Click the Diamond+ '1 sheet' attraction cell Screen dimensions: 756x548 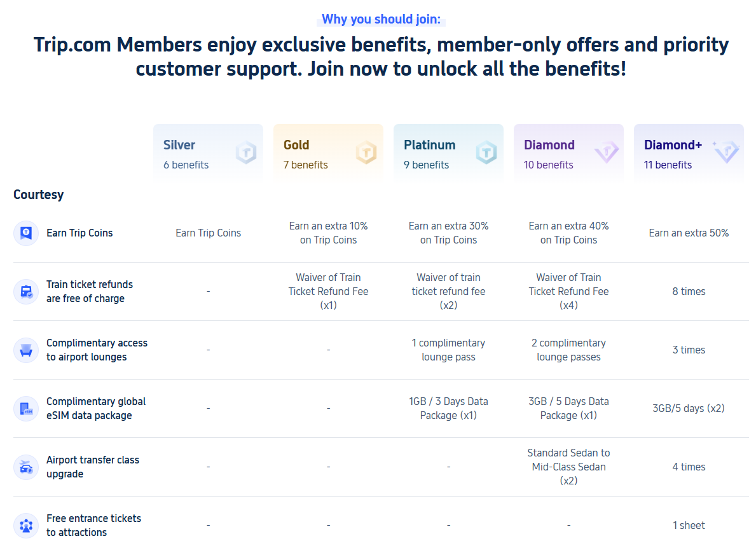689,525
